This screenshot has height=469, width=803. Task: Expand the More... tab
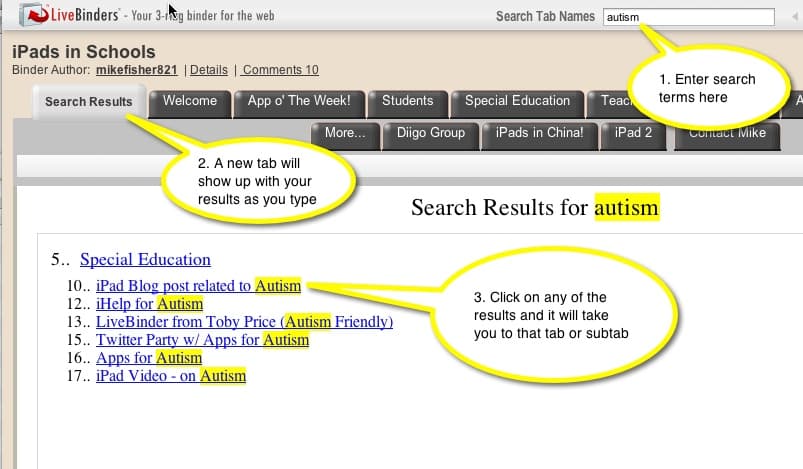(345, 136)
